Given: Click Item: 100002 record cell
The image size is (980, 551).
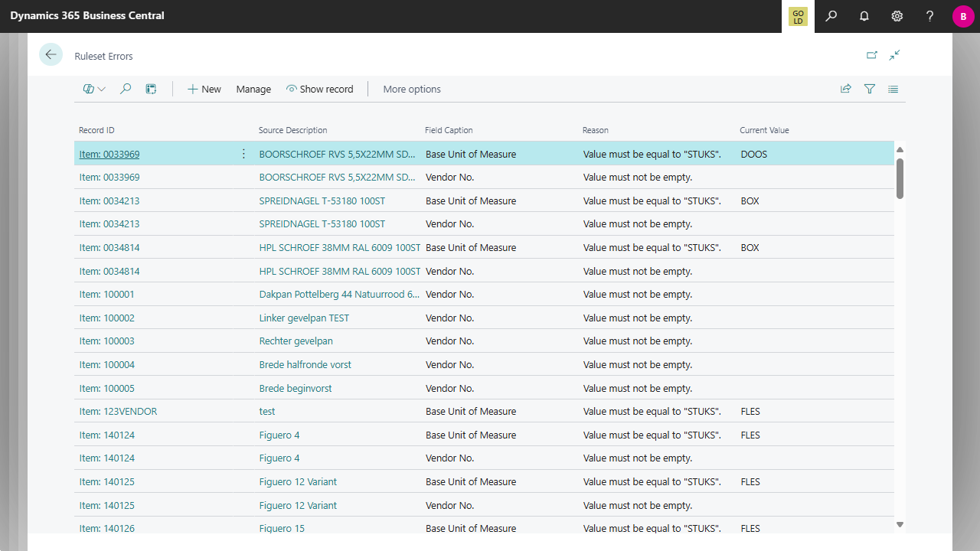Looking at the screenshot, I should [x=107, y=318].
